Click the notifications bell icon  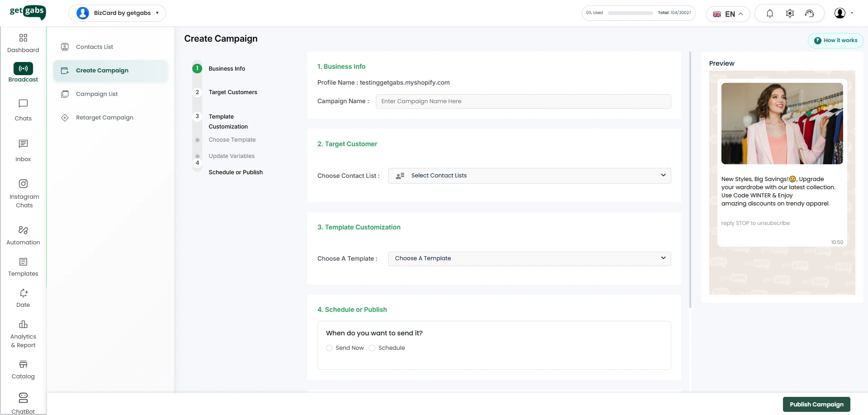(769, 14)
